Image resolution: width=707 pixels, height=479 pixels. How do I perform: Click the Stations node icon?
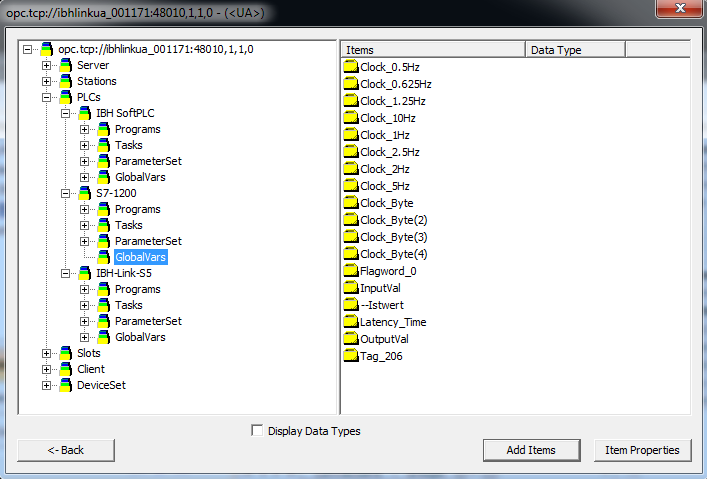[x=65, y=81]
